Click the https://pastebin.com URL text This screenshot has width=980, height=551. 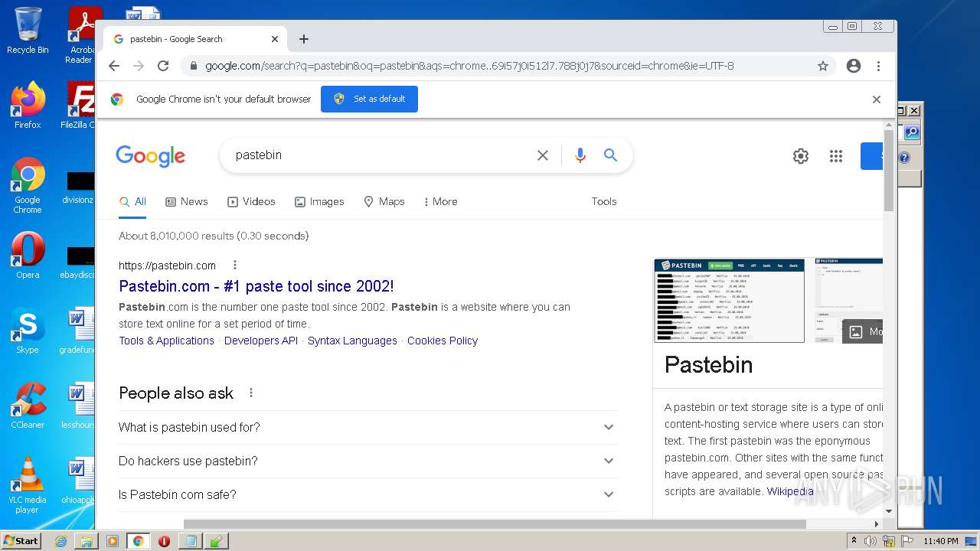(167, 266)
